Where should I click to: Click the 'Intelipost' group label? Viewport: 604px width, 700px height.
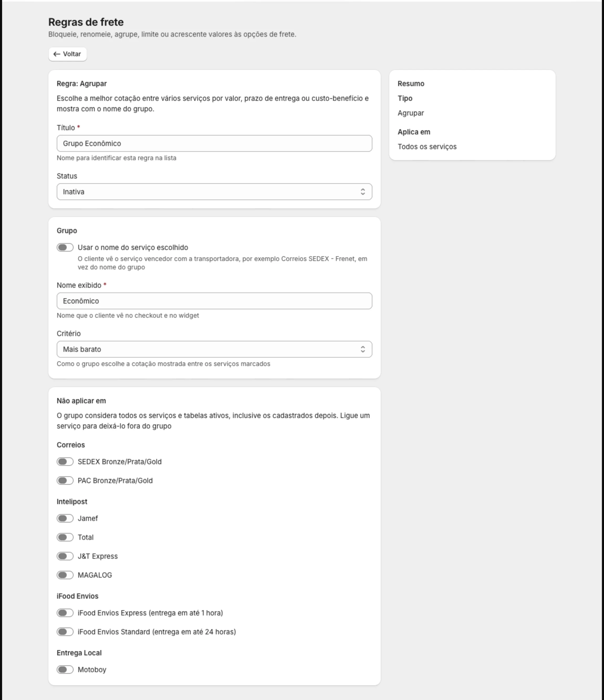tap(72, 502)
